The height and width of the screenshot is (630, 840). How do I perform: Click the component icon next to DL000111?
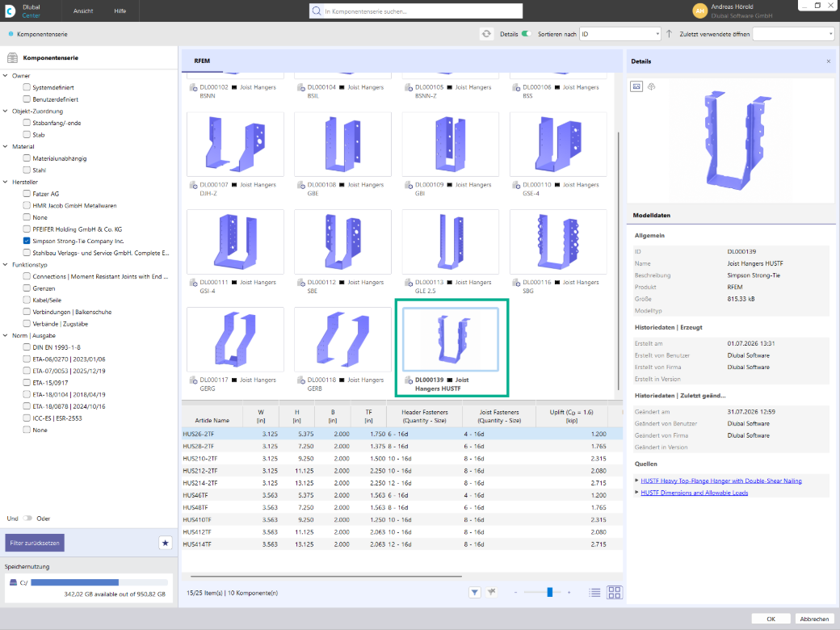pyautogui.click(x=193, y=283)
